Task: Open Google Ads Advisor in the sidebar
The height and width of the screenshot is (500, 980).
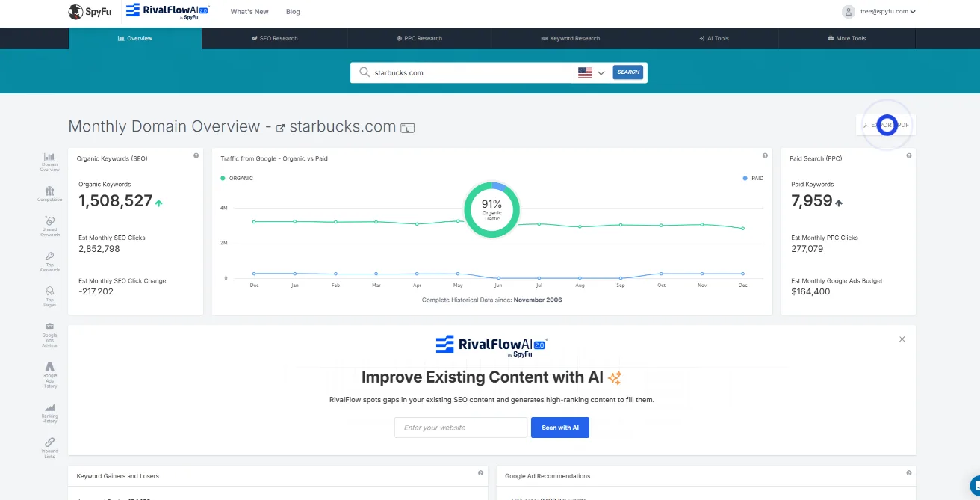Action: pos(49,335)
